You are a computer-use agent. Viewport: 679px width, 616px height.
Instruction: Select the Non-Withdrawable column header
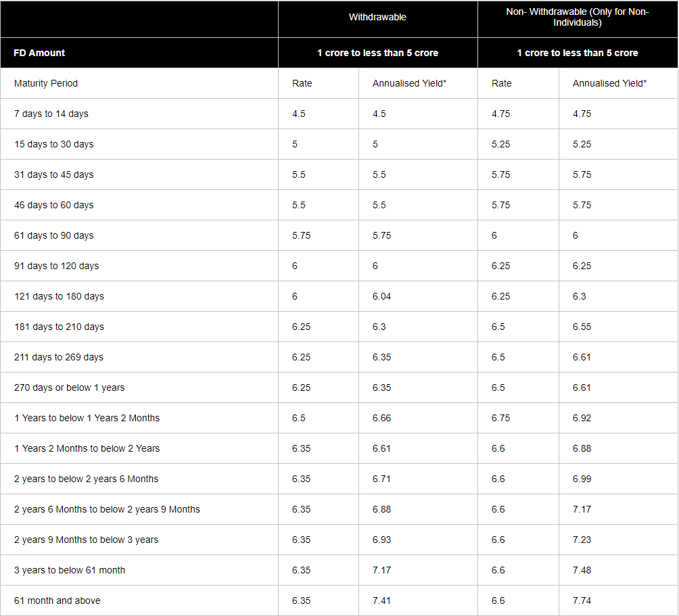pos(578,18)
